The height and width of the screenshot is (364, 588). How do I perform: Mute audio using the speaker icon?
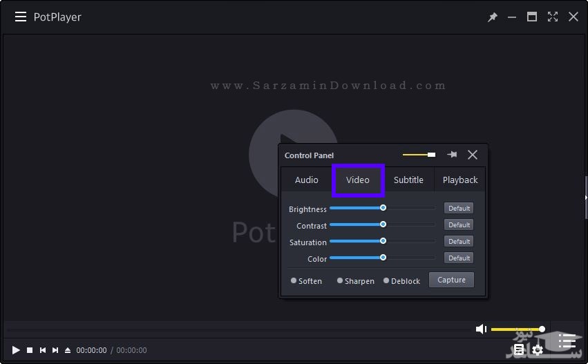(x=482, y=329)
